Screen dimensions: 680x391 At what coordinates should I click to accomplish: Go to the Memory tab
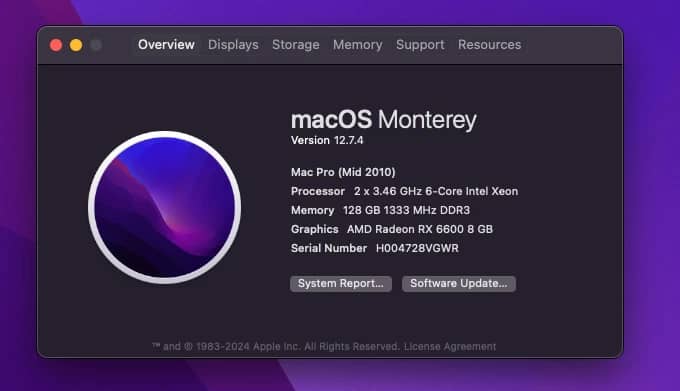pyautogui.click(x=357, y=45)
